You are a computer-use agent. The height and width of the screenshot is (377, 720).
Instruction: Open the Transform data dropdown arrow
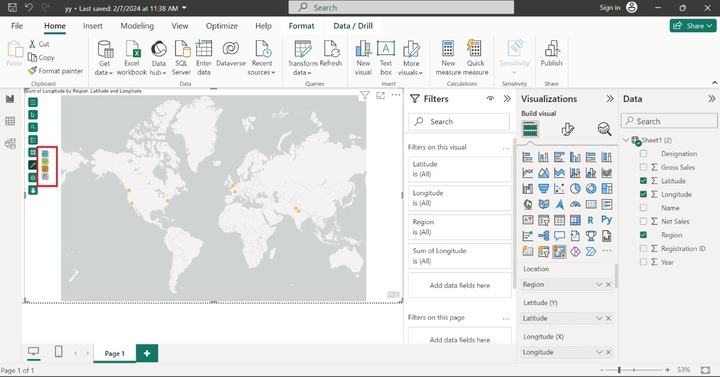pos(309,73)
